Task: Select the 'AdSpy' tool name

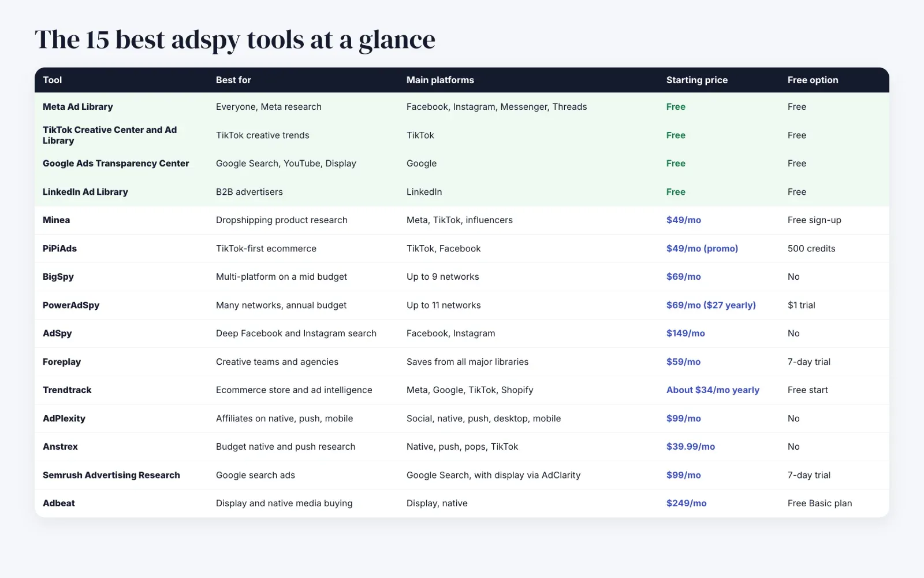Action: coord(57,334)
